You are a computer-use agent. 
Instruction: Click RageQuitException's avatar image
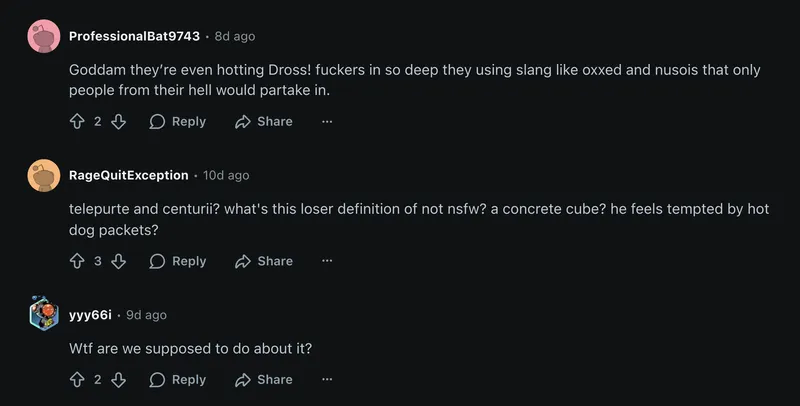click(44, 175)
